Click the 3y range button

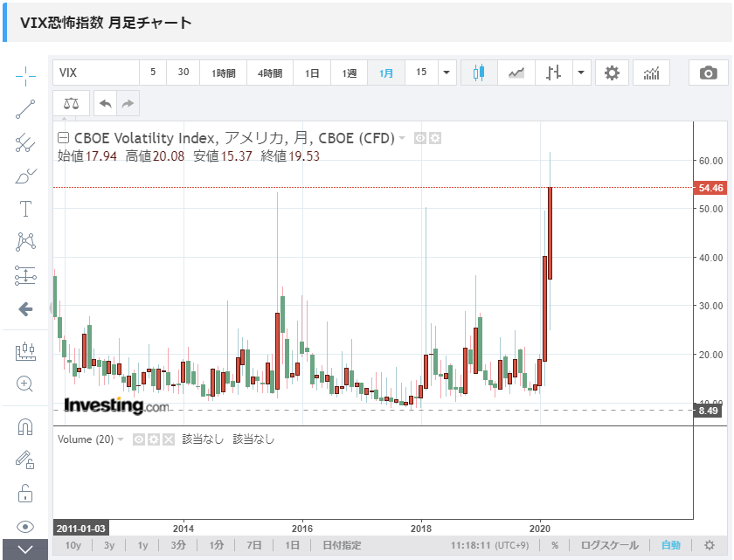[109, 545]
